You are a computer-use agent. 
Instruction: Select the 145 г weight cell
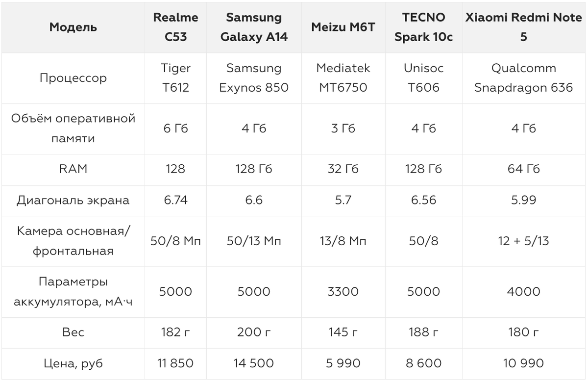pos(343,332)
